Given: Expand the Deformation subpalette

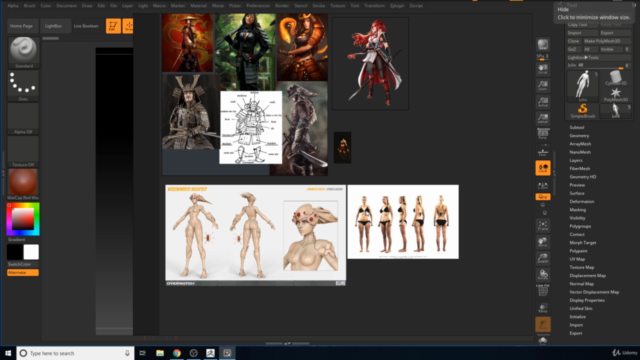Looking at the screenshot, I should [x=582, y=201].
